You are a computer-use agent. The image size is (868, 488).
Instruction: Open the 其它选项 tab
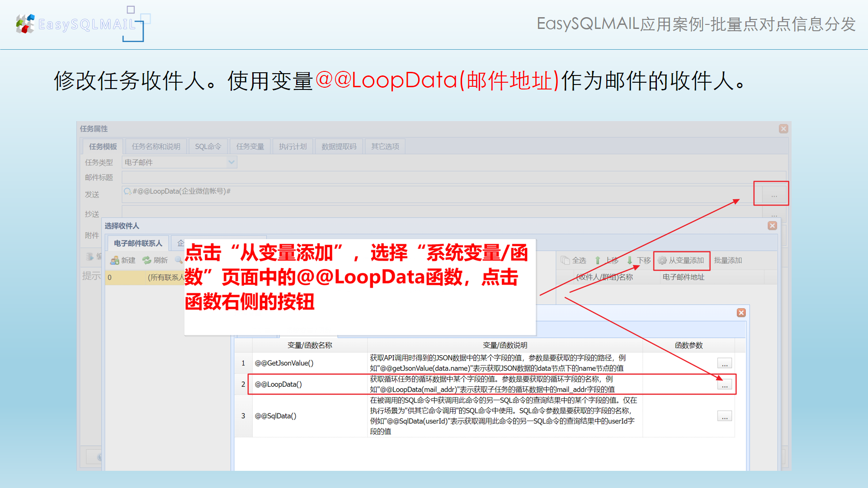tap(385, 146)
